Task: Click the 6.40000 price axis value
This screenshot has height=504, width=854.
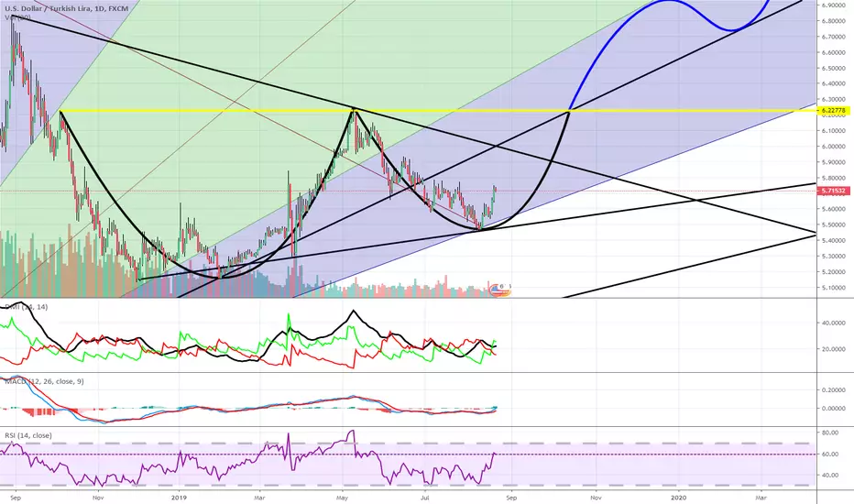Action: click(x=834, y=83)
